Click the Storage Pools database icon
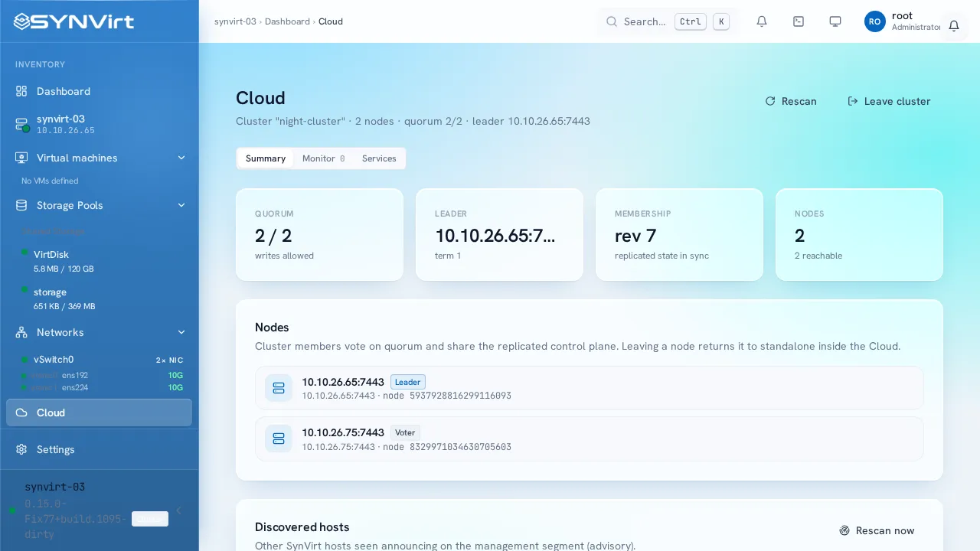Viewport: 980px width, 551px height. click(21, 205)
